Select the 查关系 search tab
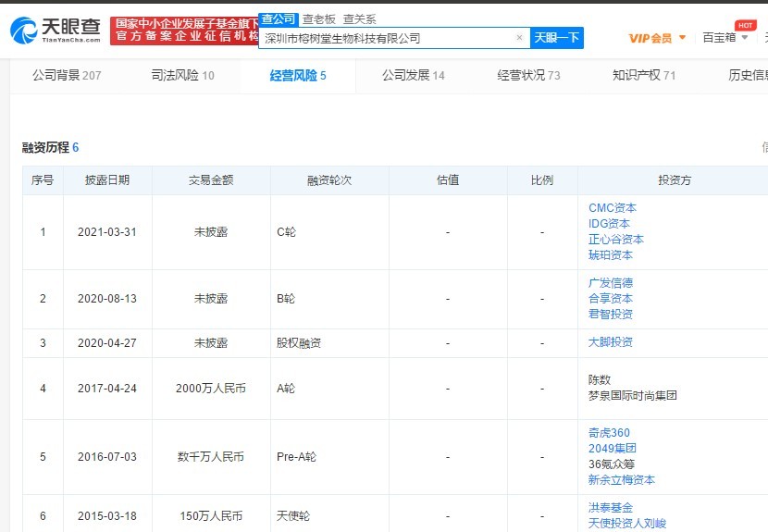 (x=360, y=19)
